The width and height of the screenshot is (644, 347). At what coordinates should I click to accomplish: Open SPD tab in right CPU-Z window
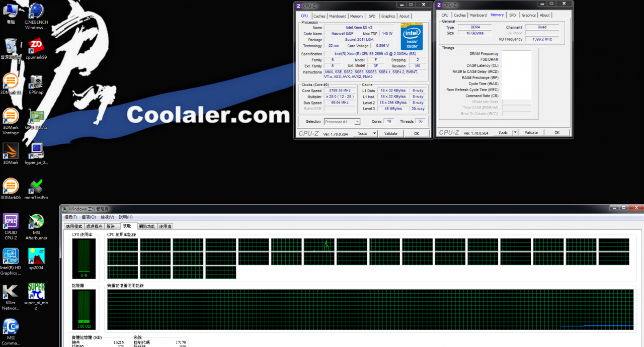512,15
